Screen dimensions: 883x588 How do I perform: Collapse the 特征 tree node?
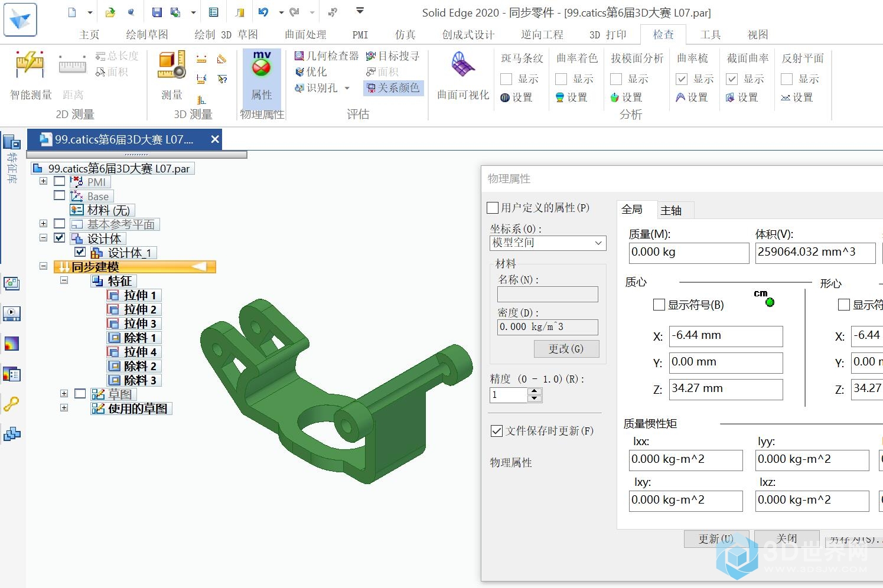[x=64, y=280]
